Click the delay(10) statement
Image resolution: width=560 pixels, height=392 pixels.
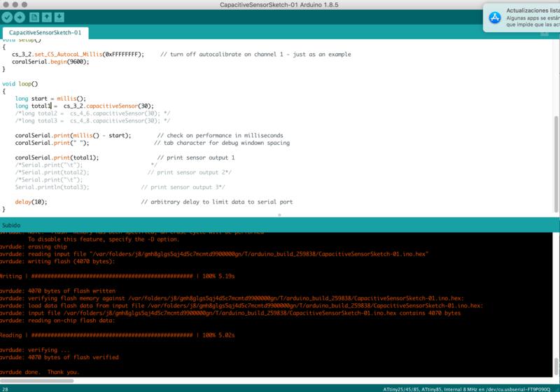click(x=31, y=202)
